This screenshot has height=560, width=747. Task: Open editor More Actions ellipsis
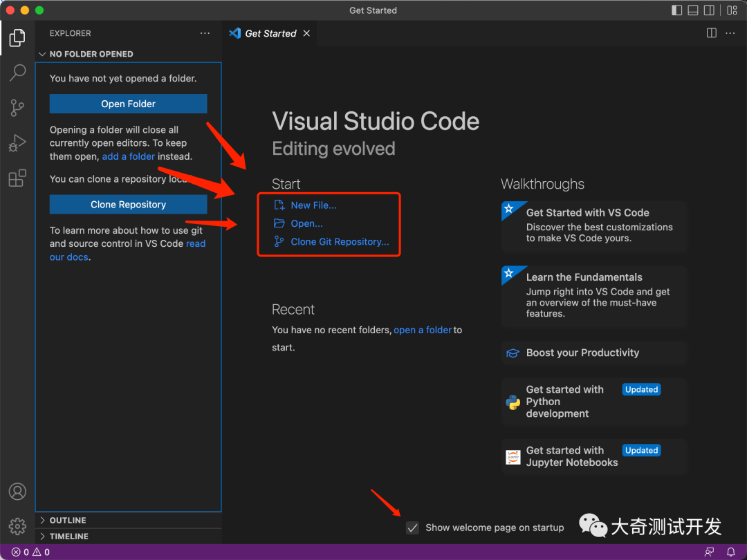point(730,33)
